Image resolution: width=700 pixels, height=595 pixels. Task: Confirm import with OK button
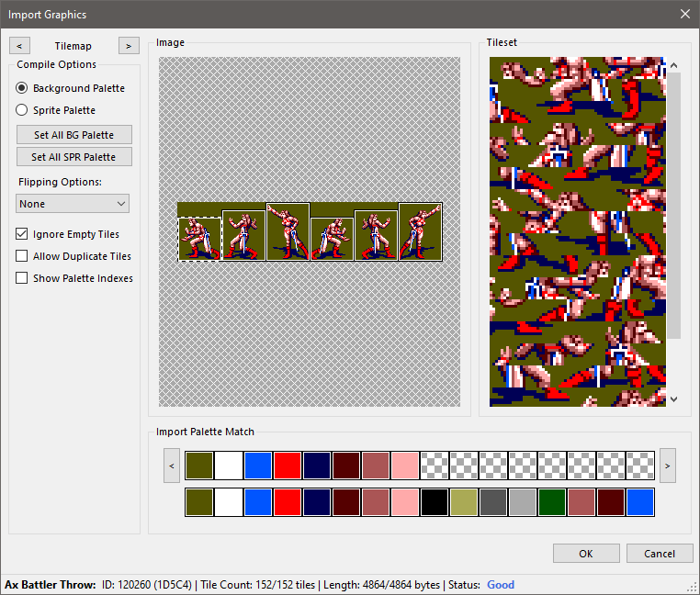586,554
